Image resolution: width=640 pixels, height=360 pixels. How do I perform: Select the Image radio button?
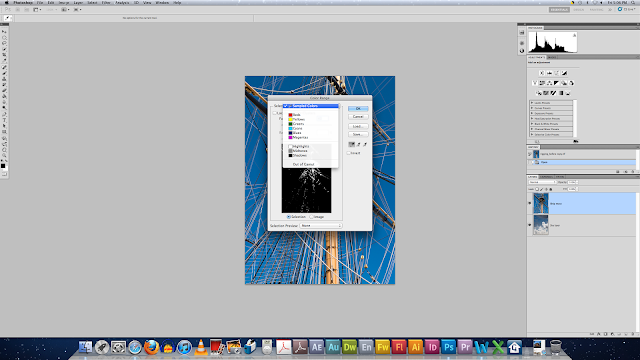(x=311, y=217)
